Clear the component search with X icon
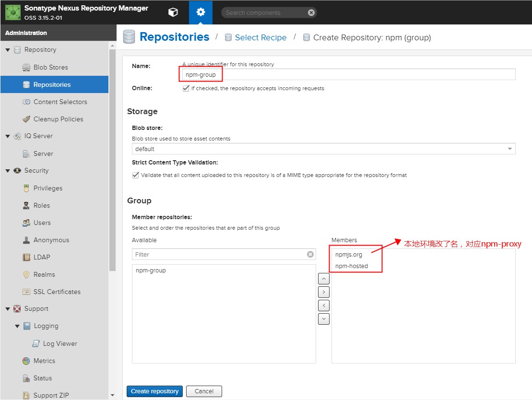This screenshot has height=400, width=532. pyautogui.click(x=311, y=12)
